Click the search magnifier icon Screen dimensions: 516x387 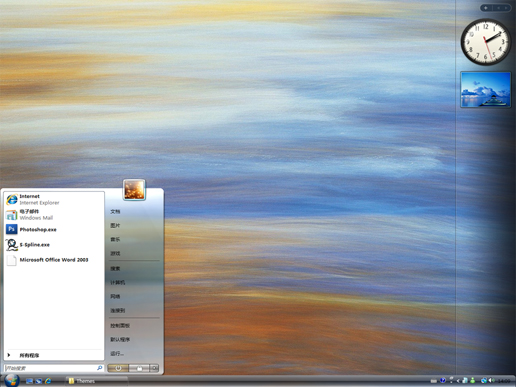pyautogui.click(x=99, y=368)
